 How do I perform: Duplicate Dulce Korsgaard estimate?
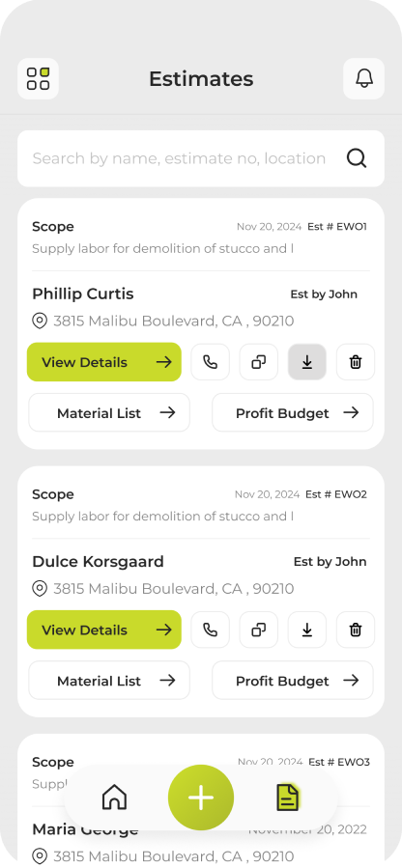pos(259,630)
